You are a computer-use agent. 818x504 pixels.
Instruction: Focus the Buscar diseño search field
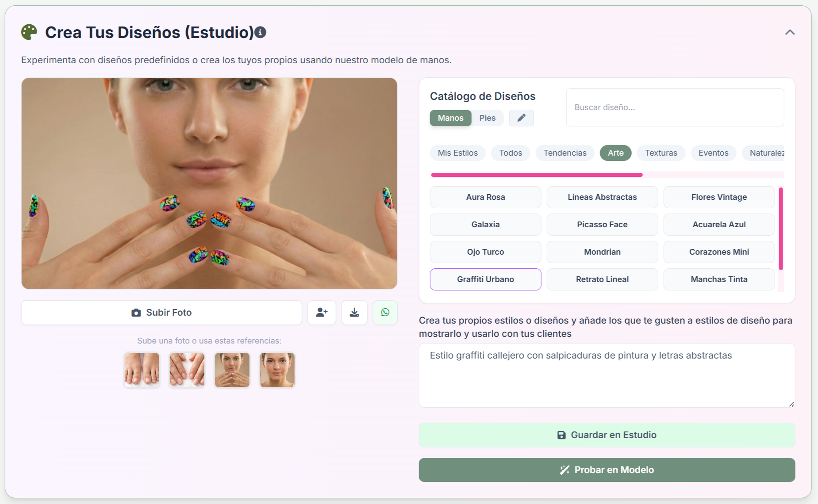675,107
